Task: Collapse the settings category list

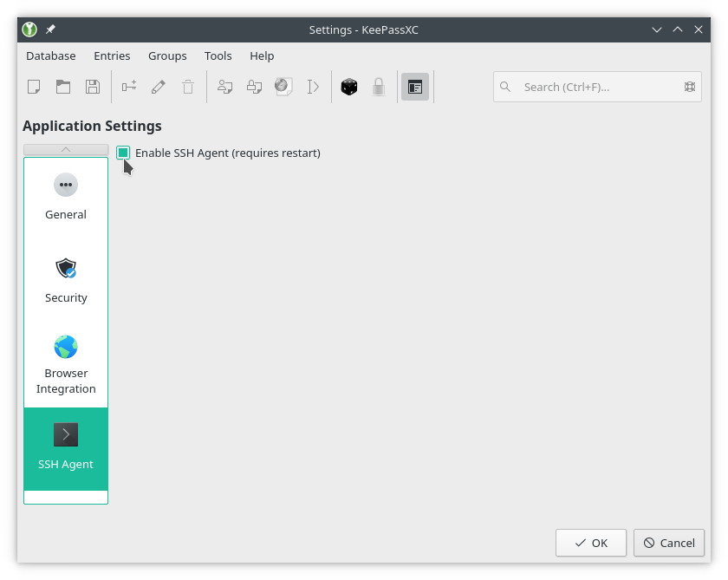Action: point(66,149)
